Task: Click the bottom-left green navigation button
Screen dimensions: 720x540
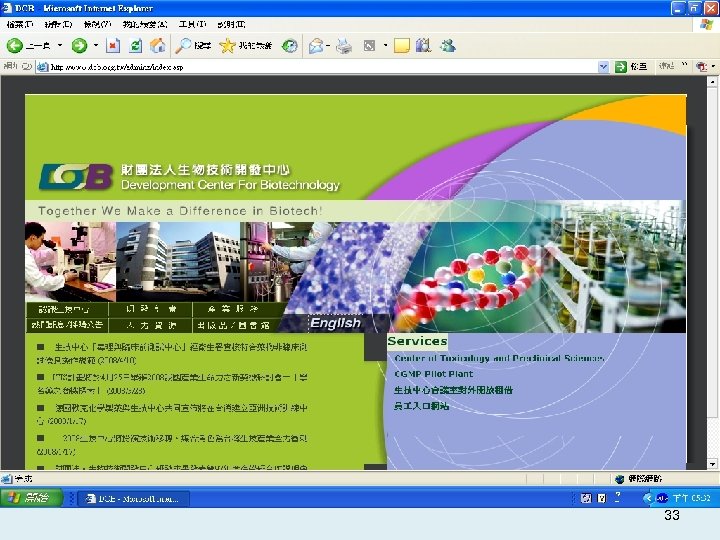Action: click(67, 326)
